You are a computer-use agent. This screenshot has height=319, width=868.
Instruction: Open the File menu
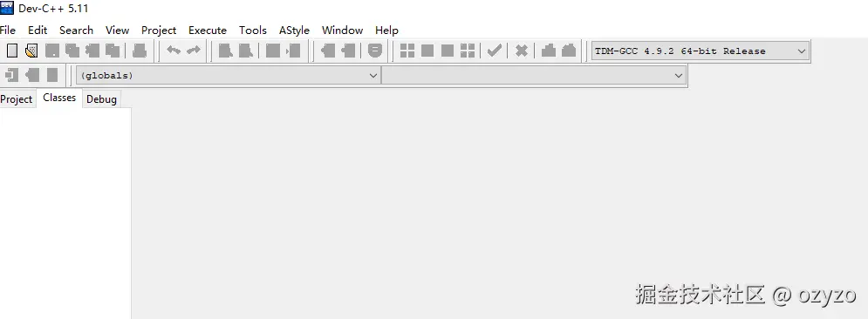tap(8, 30)
